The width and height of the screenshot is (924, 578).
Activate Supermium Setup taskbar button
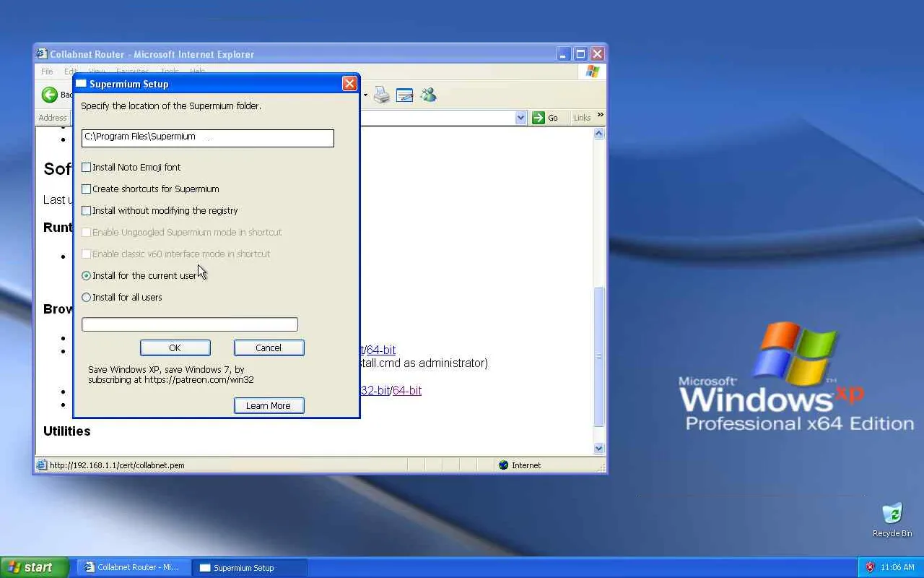tap(250, 567)
